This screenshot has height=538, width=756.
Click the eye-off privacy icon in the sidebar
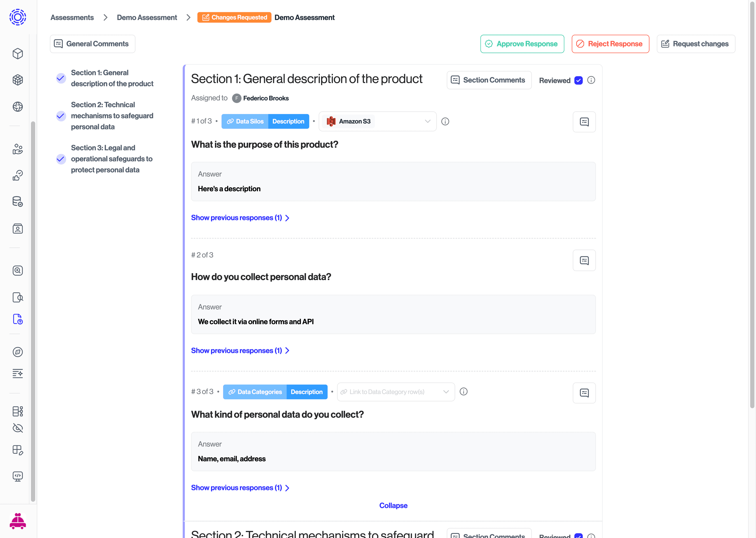pos(18,428)
